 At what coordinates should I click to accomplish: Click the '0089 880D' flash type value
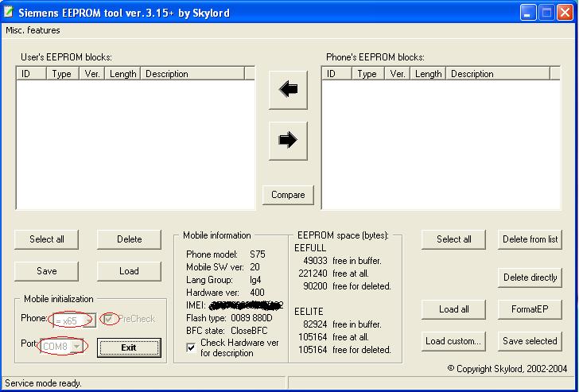coord(251,318)
